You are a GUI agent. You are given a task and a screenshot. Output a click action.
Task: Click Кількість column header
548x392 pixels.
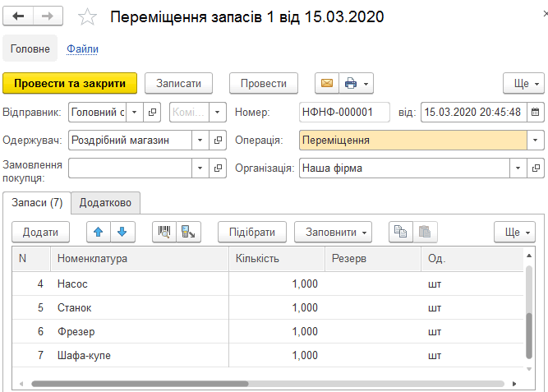(277, 259)
